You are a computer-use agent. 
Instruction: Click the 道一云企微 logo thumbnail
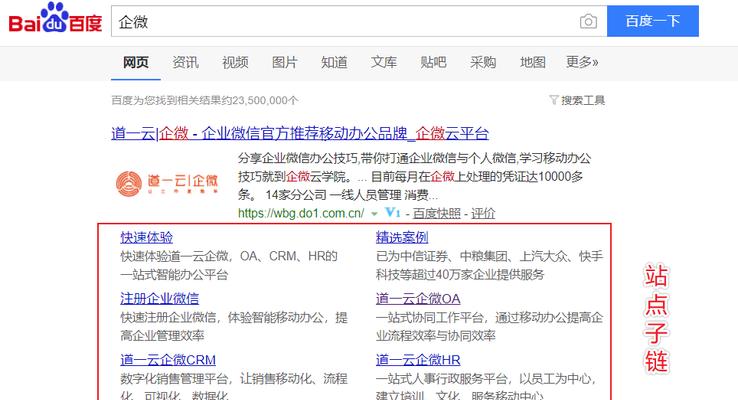[x=167, y=184]
